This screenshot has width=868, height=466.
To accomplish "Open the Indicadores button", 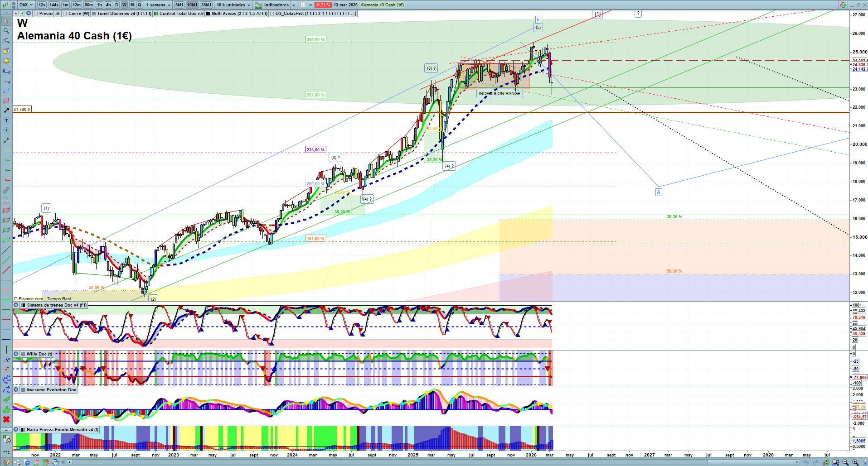I will point(272,5).
